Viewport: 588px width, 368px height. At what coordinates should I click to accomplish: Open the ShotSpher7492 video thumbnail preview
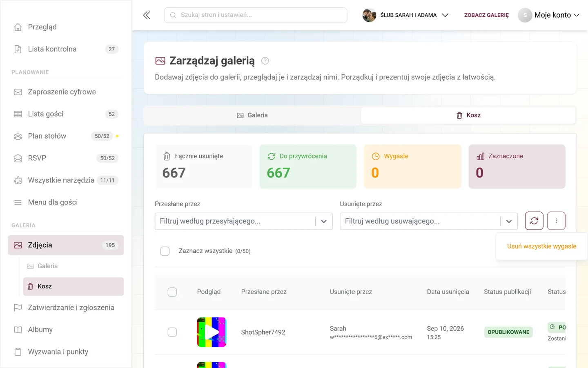[x=212, y=332]
